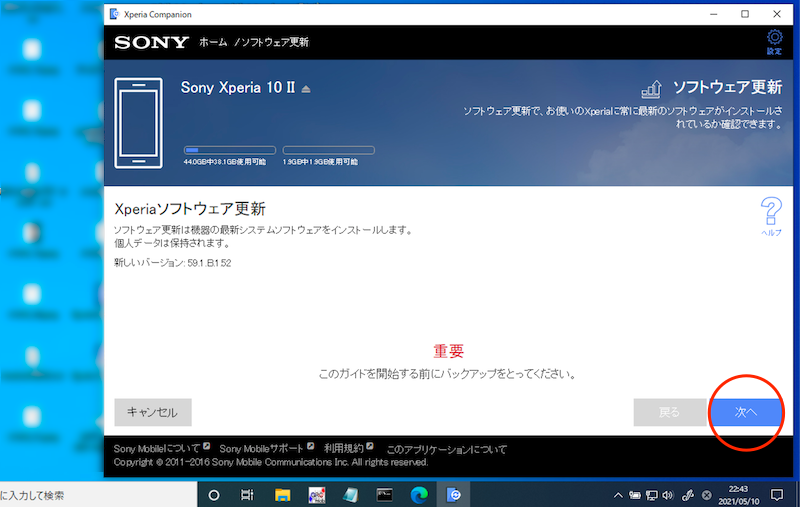Open the settings gear icon (設定)
This screenshot has width=800, height=507.
pyautogui.click(x=773, y=39)
